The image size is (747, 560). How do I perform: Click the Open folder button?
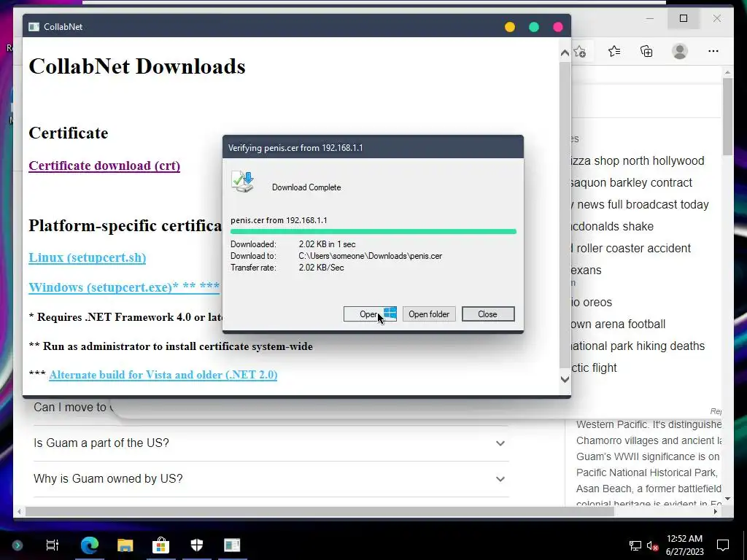click(x=429, y=314)
